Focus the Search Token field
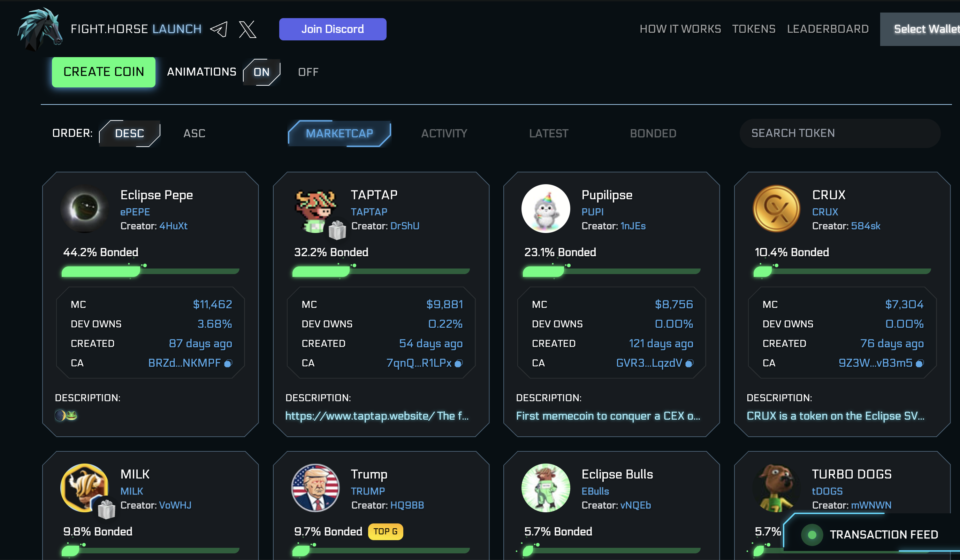This screenshot has width=960, height=560. (840, 133)
